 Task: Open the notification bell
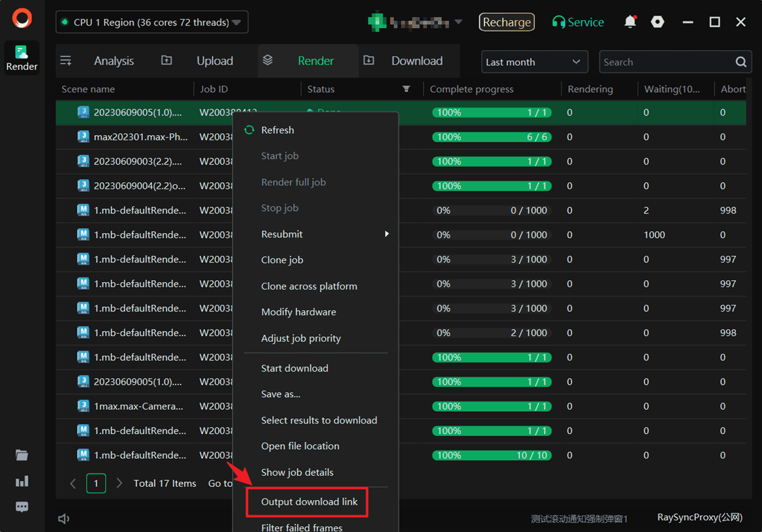pos(630,22)
